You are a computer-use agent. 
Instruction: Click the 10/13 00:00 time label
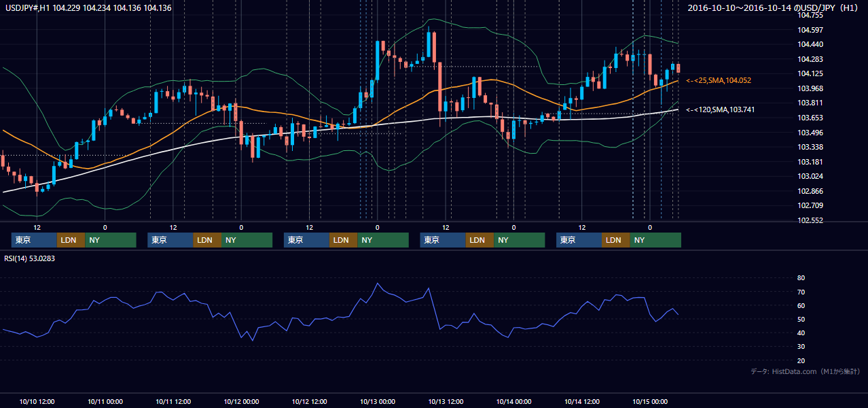point(378,401)
